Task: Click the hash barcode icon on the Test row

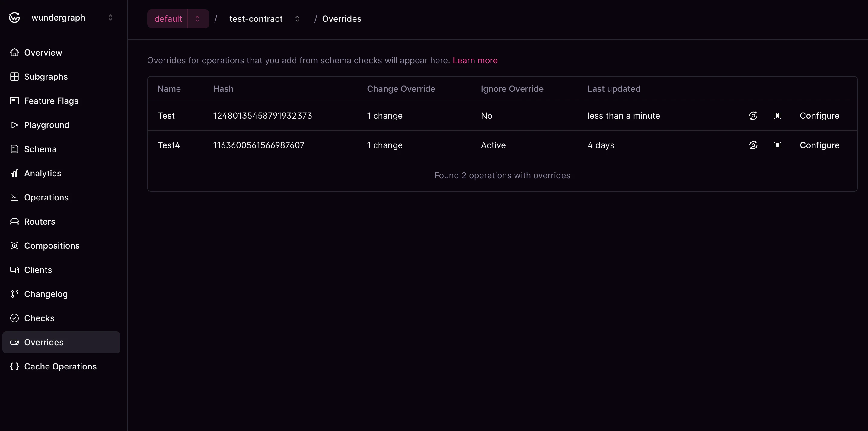Action: [x=777, y=115]
